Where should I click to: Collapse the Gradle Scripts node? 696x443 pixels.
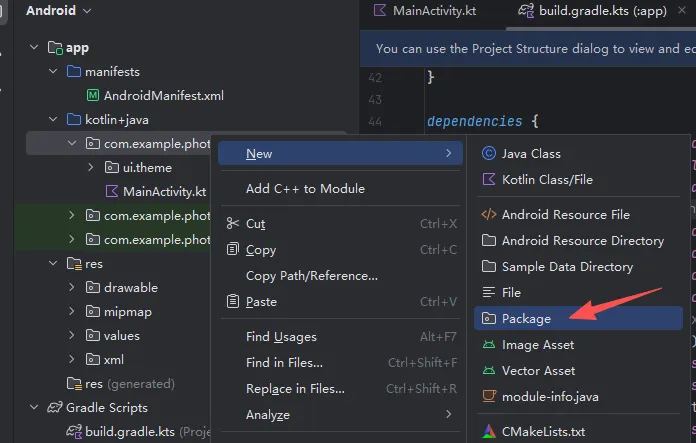click(34, 407)
